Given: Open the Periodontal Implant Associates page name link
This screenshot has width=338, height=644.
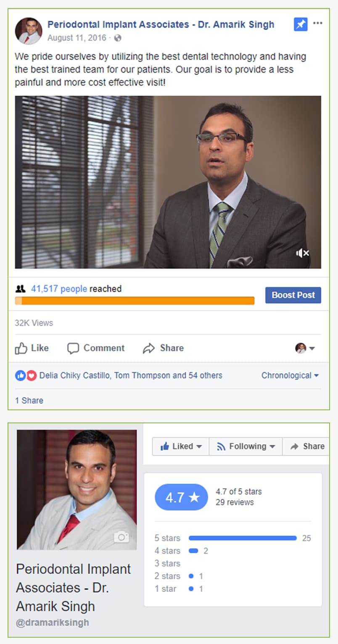Looking at the screenshot, I should [x=161, y=24].
